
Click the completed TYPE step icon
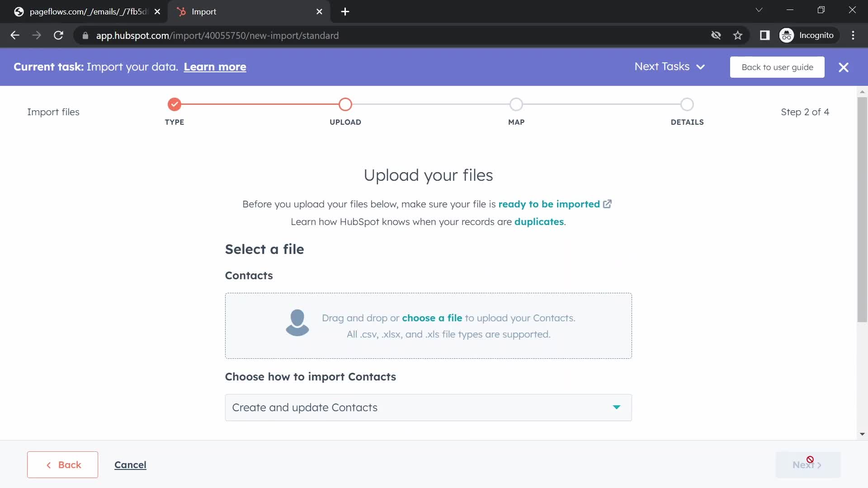click(x=175, y=104)
